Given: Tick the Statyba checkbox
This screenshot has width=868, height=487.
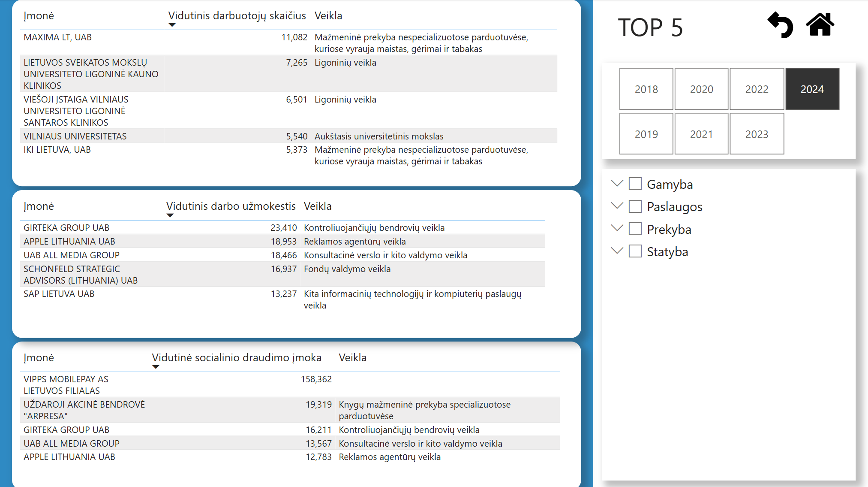Looking at the screenshot, I should (x=635, y=251).
